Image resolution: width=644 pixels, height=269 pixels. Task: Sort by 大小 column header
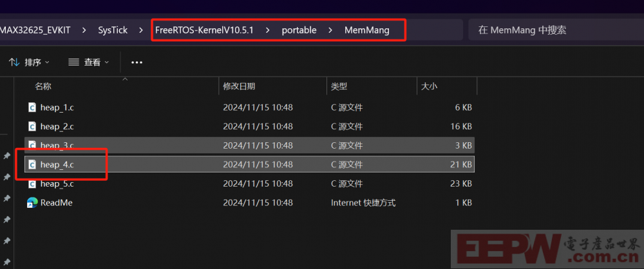coord(429,86)
